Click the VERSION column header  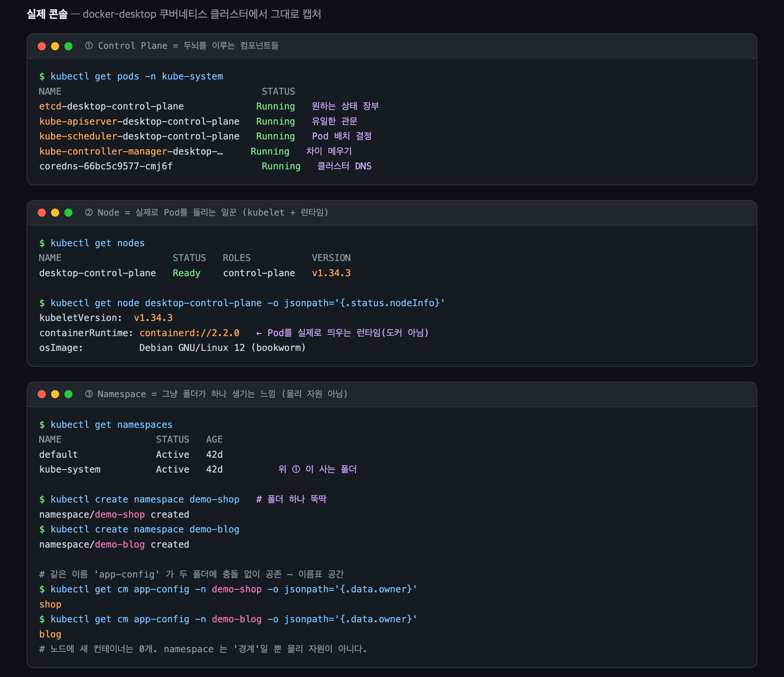331,258
